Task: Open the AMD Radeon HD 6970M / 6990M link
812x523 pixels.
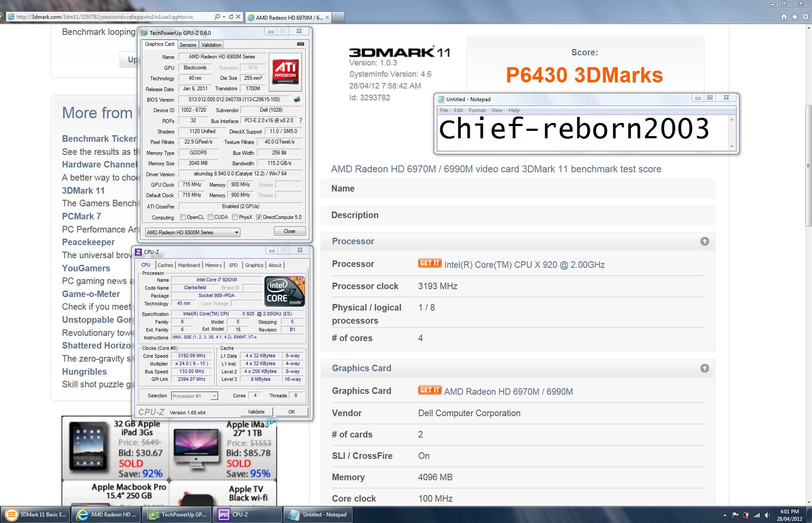Action: 508,391
